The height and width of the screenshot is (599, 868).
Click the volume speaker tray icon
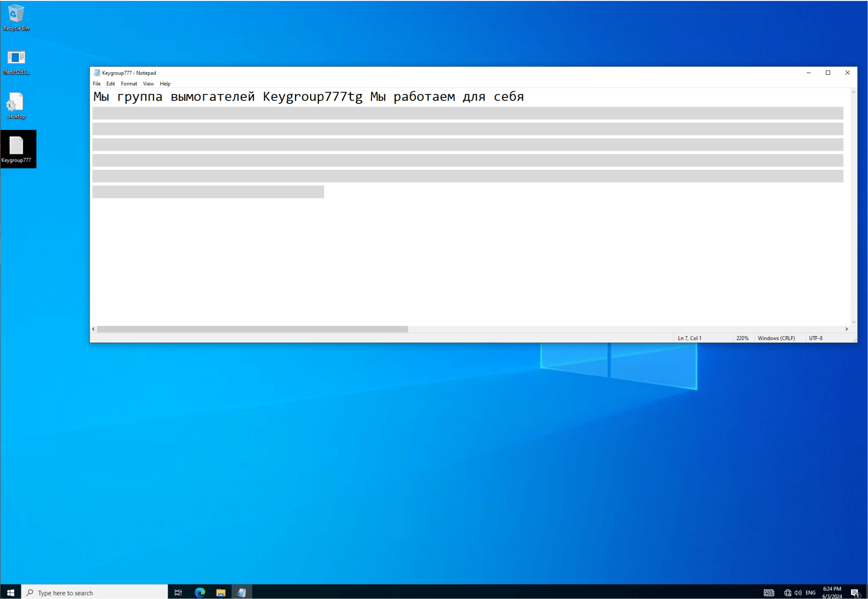click(x=798, y=592)
